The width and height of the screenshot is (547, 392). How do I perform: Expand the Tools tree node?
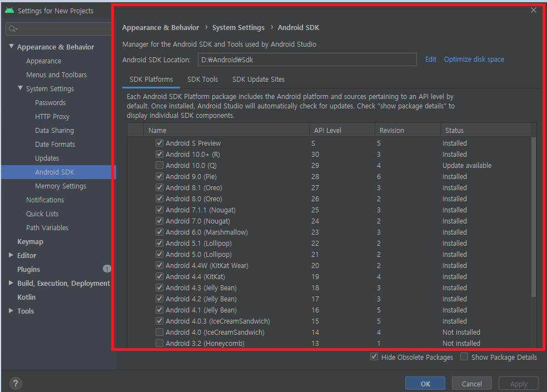(x=11, y=311)
